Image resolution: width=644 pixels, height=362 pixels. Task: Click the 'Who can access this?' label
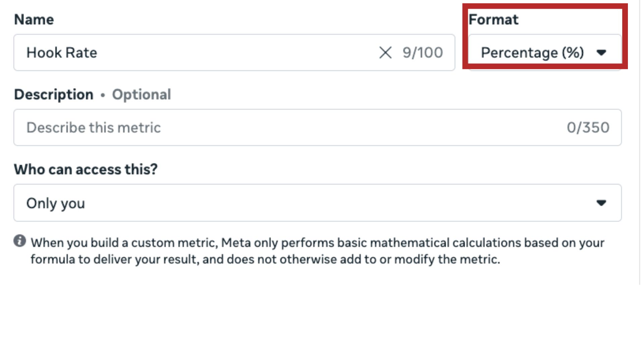(x=86, y=169)
